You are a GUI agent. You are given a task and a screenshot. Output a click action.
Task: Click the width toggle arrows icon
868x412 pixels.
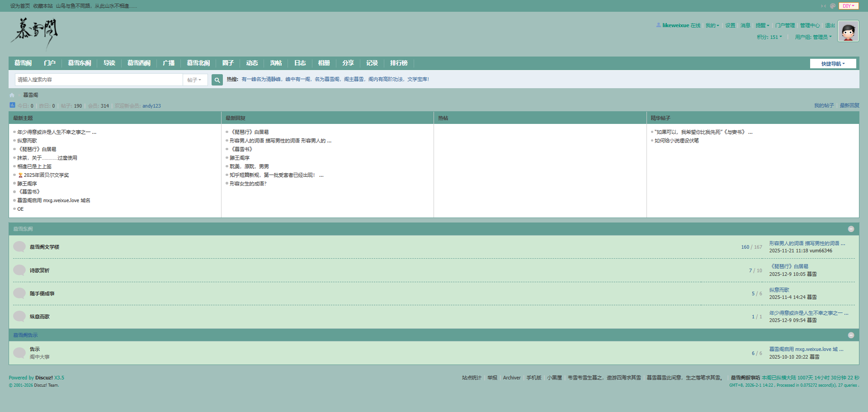point(823,6)
